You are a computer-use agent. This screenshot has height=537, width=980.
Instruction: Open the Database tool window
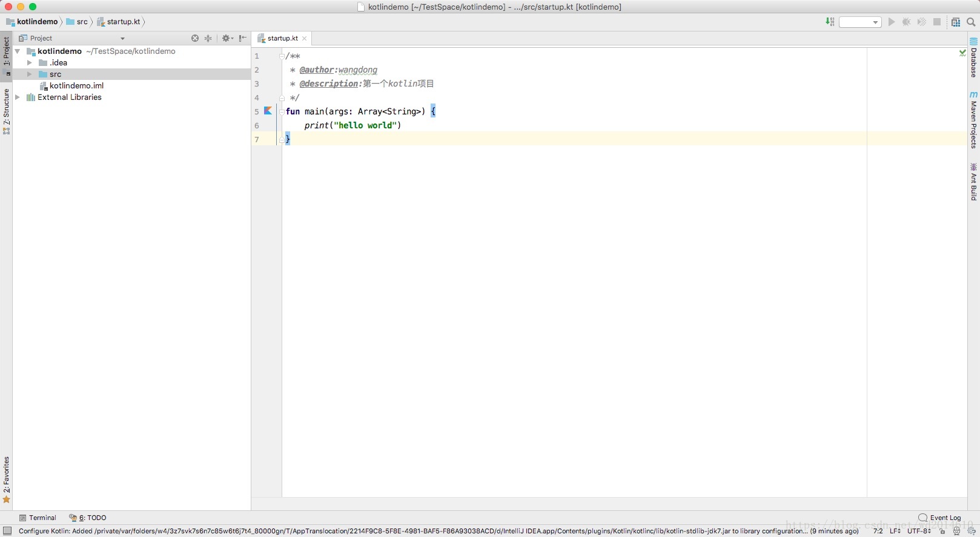point(974,58)
